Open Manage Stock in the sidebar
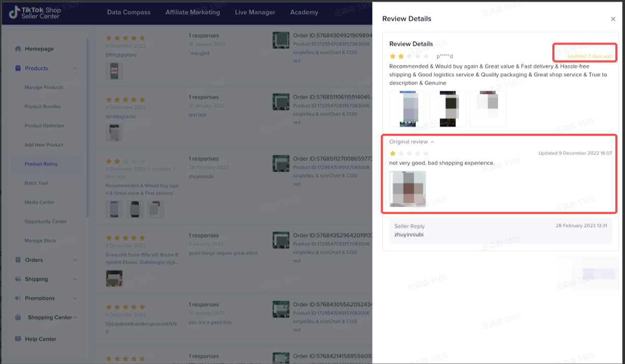Viewport: 625px width, 364px height. coord(40,241)
